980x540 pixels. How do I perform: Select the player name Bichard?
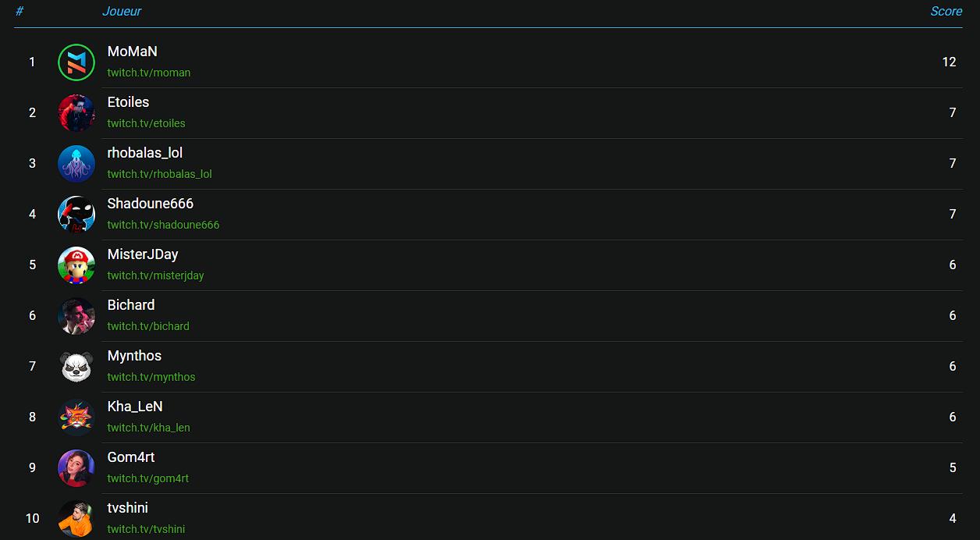[x=131, y=305]
